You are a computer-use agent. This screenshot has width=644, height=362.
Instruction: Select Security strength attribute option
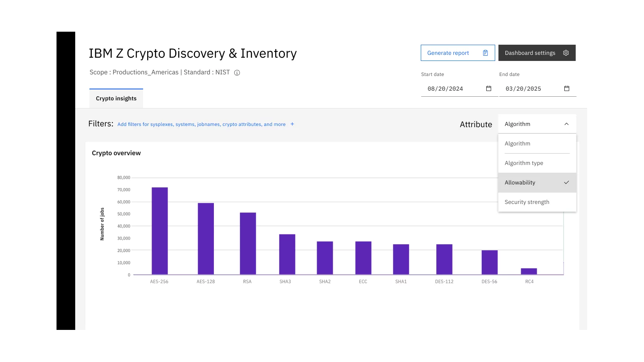pos(527,202)
